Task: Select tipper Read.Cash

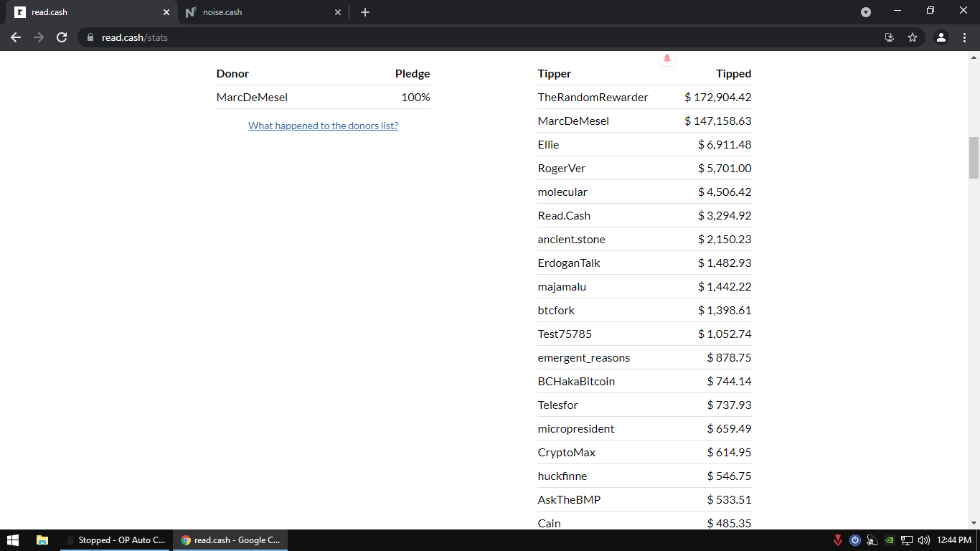Action: (x=565, y=216)
